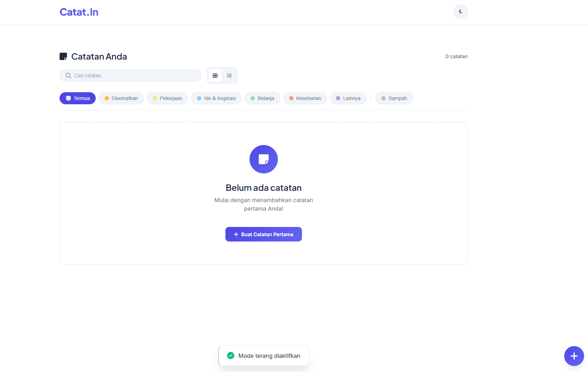Filter notes by Belanja category
This screenshot has width=588, height=372.
tap(262, 98)
